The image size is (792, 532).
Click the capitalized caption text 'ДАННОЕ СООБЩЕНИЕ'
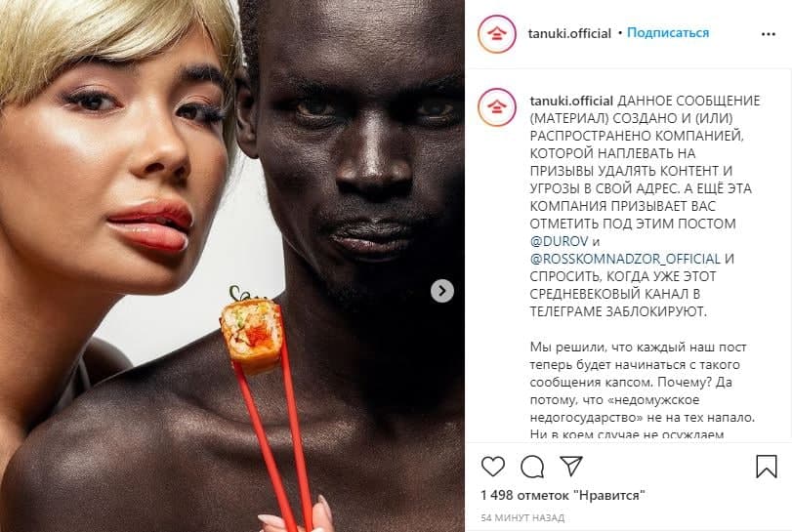tap(688, 101)
